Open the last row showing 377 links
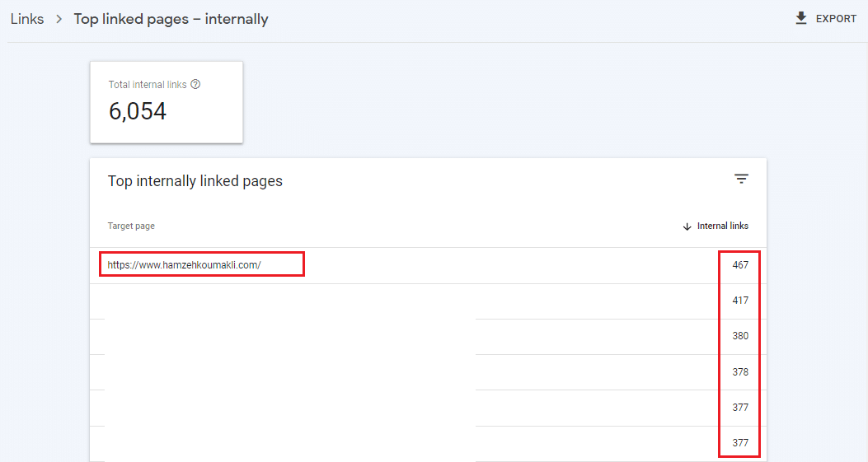The image size is (868, 462). (740, 443)
